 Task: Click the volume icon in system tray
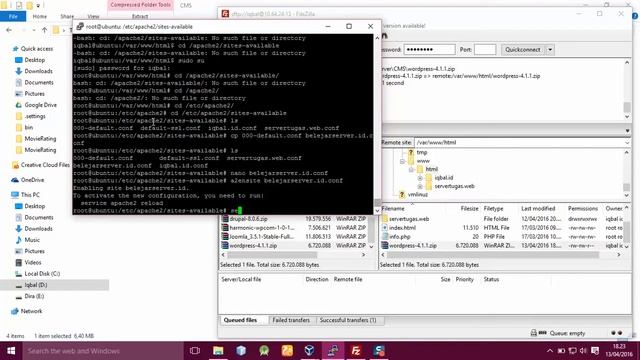(583, 351)
